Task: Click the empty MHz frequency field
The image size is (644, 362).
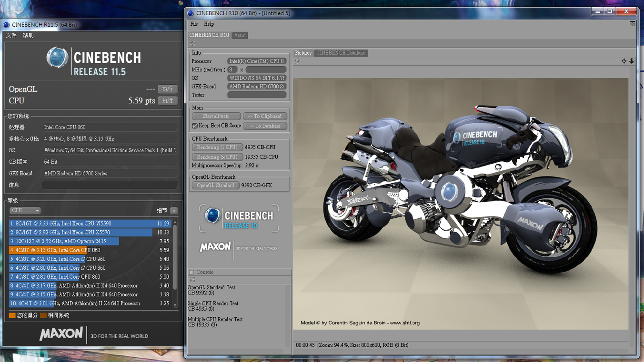Action: 266,69
